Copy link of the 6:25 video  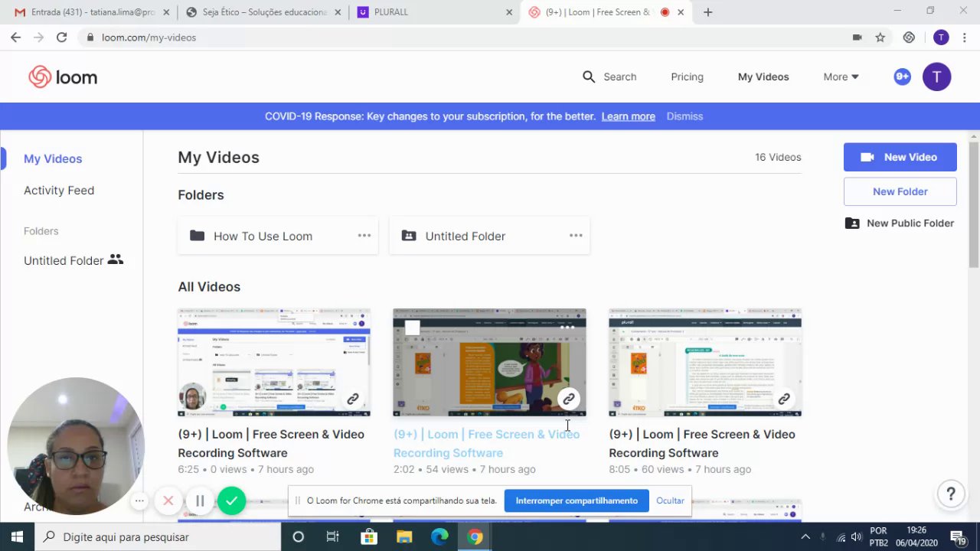[x=353, y=399]
